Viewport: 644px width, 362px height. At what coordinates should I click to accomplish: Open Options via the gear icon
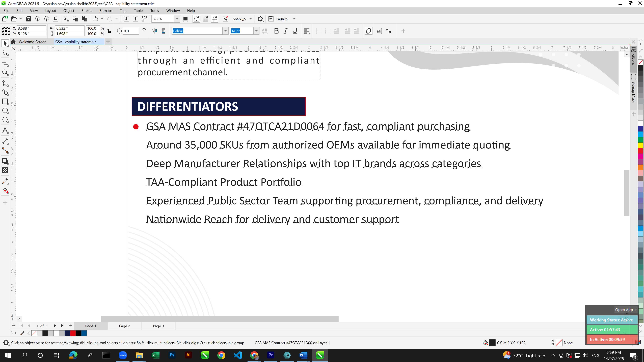tap(260, 19)
